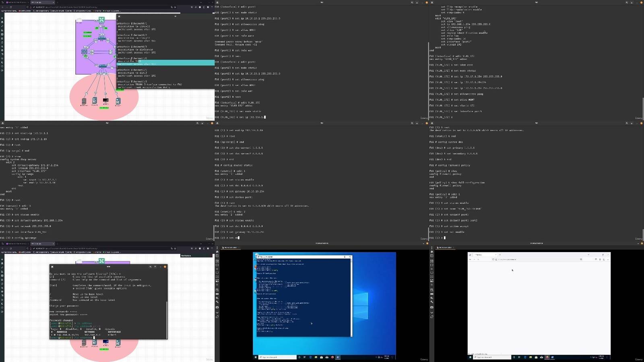Image resolution: width=644 pixels, height=362 pixels.
Task: Open dropdown arrow in MikroTik terminal title bar
Action: click(x=155, y=267)
